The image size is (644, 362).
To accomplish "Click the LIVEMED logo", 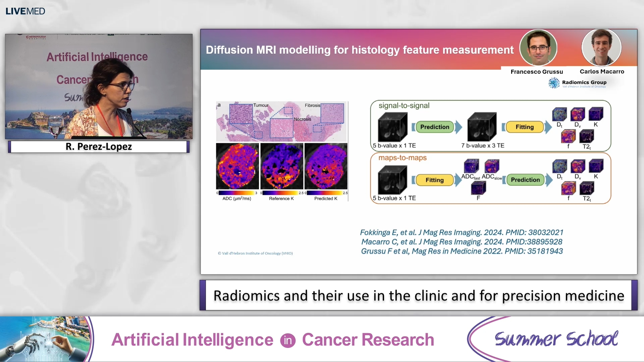I will (x=25, y=11).
